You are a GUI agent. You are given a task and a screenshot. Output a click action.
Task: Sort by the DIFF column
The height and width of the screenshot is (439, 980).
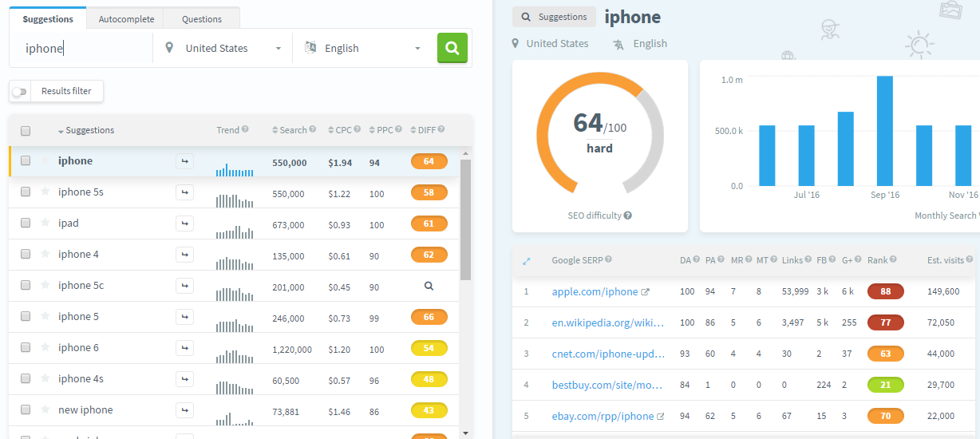[x=423, y=130]
